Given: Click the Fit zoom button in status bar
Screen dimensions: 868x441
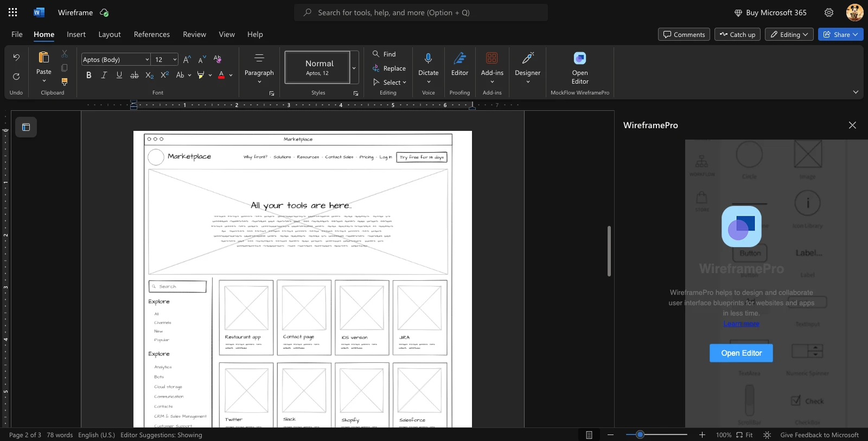Looking at the screenshot, I should (x=744, y=435).
